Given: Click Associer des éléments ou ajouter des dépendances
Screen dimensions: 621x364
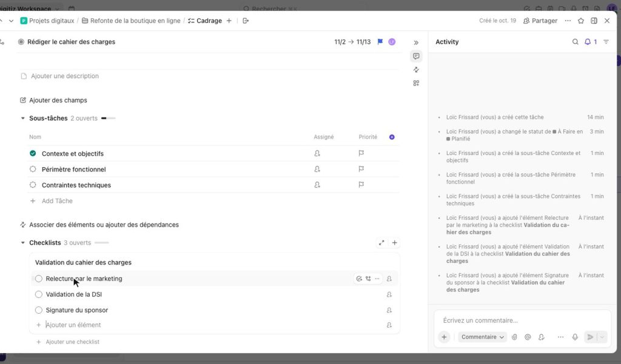Looking at the screenshot, I should point(99,225).
